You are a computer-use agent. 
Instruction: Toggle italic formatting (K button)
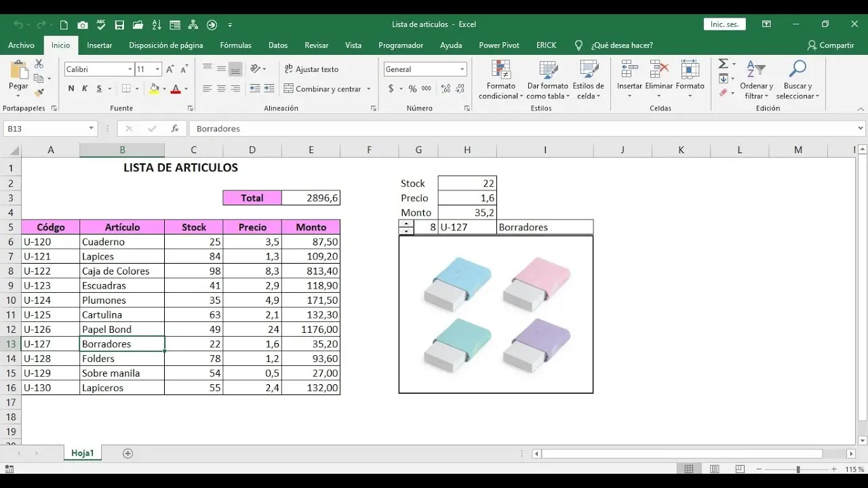pyautogui.click(x=85, y=89)
